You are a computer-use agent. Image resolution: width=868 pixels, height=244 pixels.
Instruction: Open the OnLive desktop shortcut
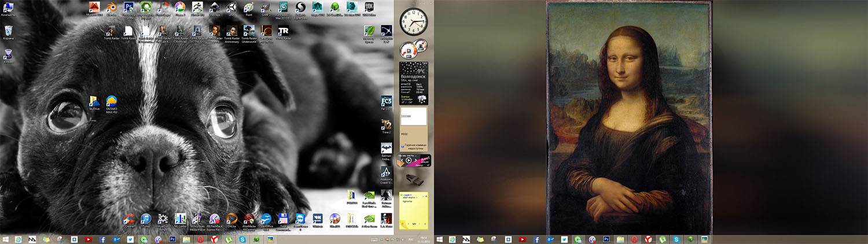pyautogui.click(x=231, y=220)
